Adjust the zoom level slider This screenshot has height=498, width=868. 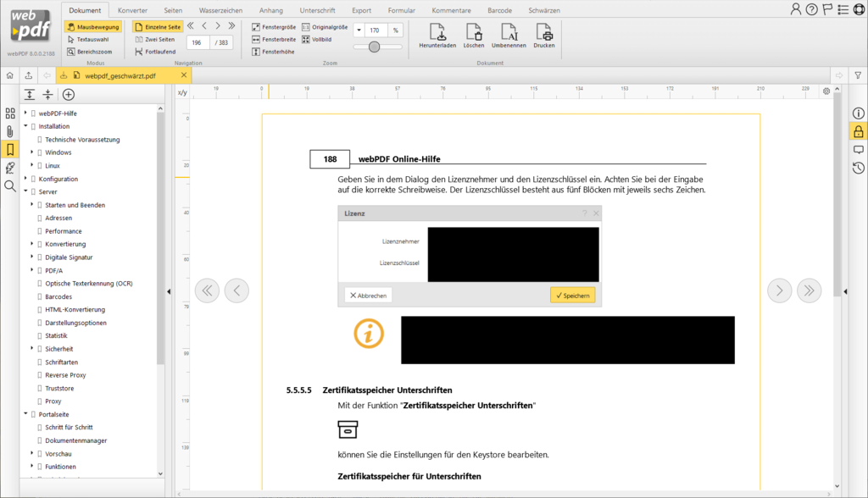(x=373, y=47)
